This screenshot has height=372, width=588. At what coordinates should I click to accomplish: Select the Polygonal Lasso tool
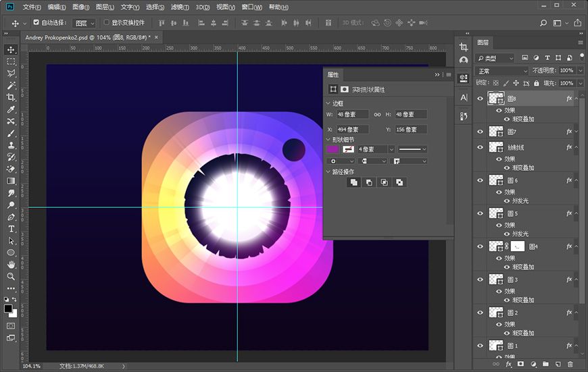click(11, 74)
